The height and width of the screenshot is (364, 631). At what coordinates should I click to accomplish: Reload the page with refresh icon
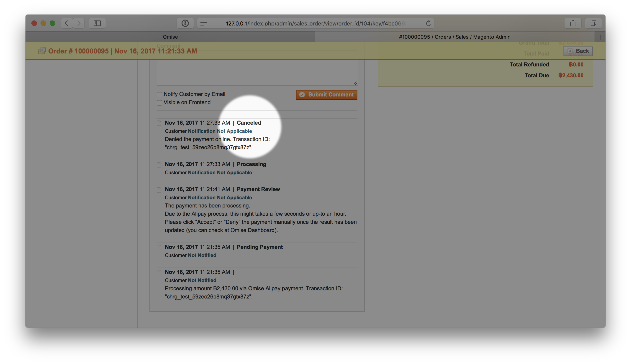click(x=428, y=23)
